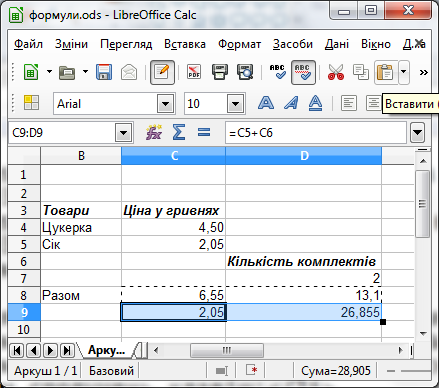This screenshot has height=388, width=439.
Task: Click the Save document floppy icon
Action: 104,72
